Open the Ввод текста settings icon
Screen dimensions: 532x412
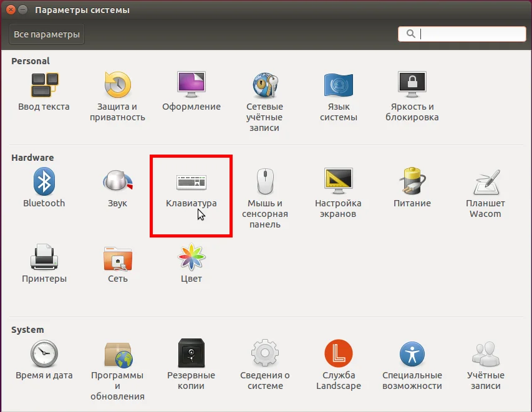tap(44, 85)
